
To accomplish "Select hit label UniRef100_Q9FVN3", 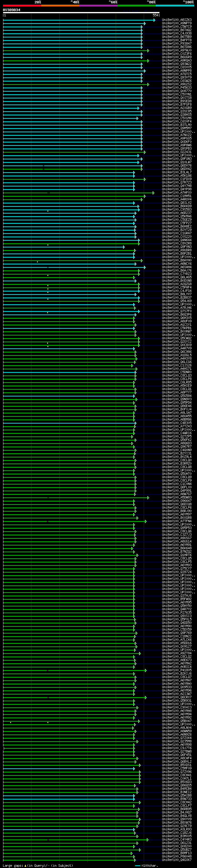I will click(x=177, y=247).
